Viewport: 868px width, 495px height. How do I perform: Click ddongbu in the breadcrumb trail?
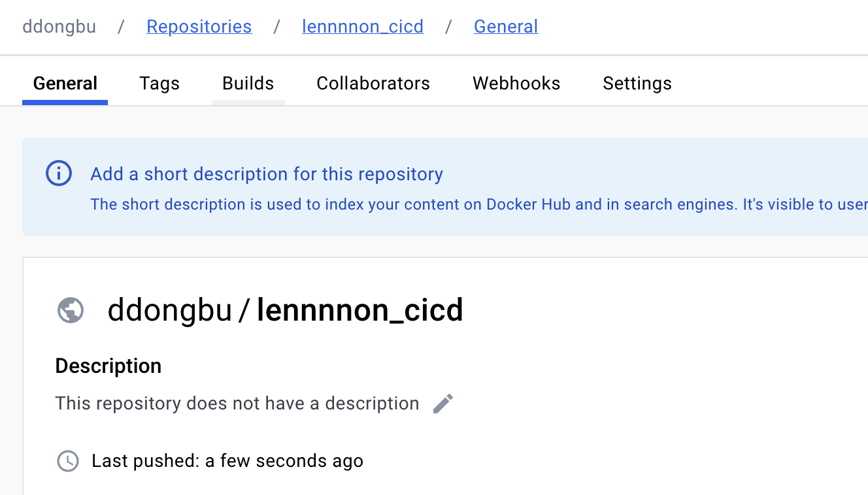tap(59, 26)
